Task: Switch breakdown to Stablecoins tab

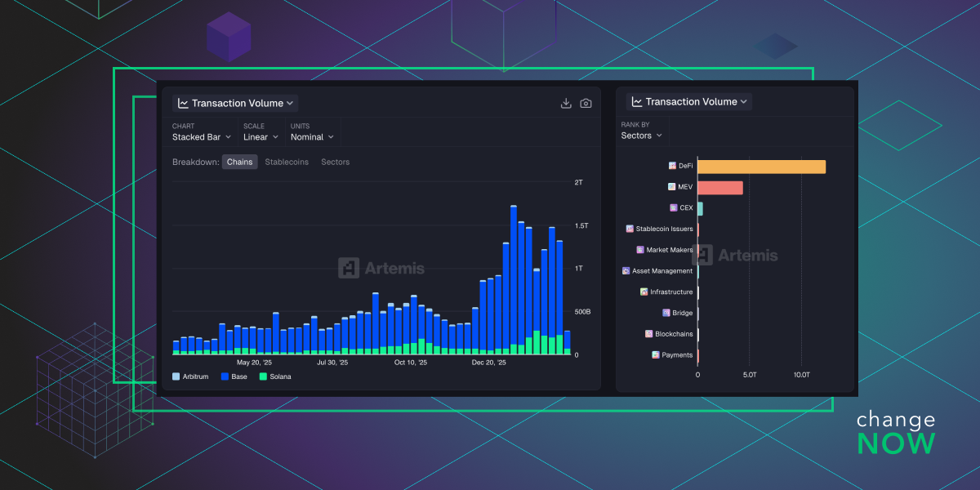Action: click(287, 162)
